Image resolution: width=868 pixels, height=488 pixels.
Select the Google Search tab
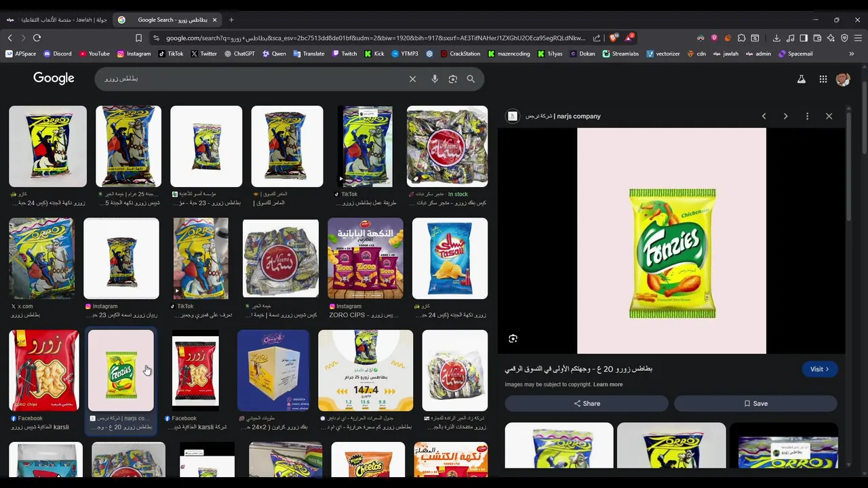pyautogui.click(x=166, y=20)
